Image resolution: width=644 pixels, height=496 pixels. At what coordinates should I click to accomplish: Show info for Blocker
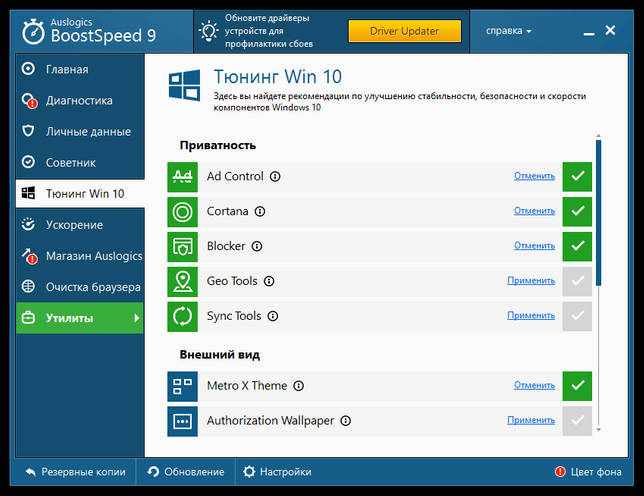pos(257,246)
